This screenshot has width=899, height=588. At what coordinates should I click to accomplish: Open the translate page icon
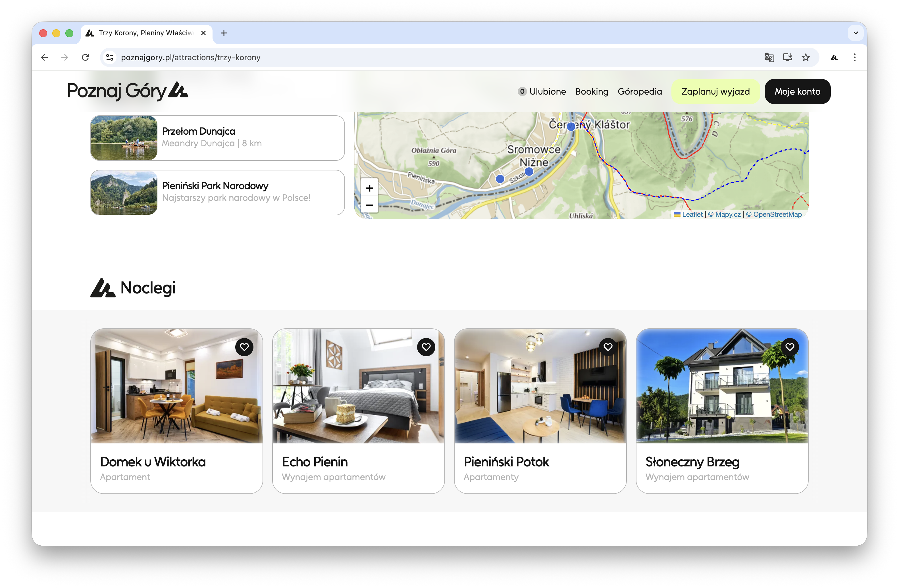pyautogui.click(x=769, y=57)
